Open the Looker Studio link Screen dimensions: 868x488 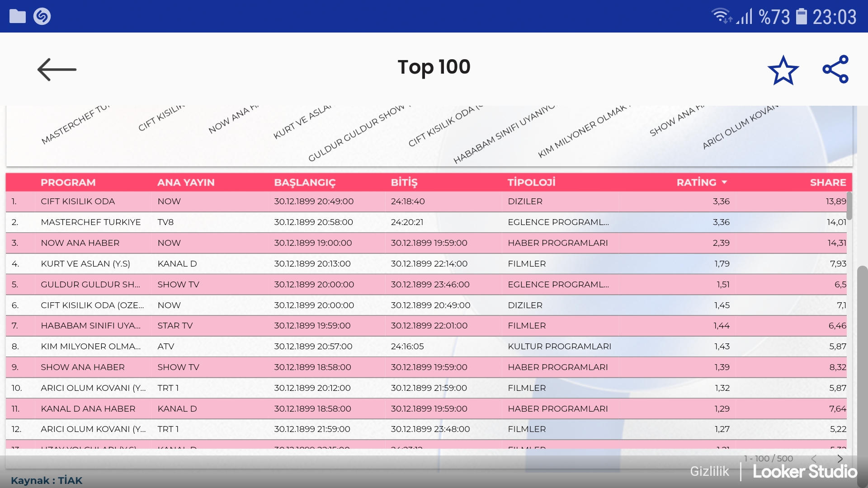click(805, 472)
